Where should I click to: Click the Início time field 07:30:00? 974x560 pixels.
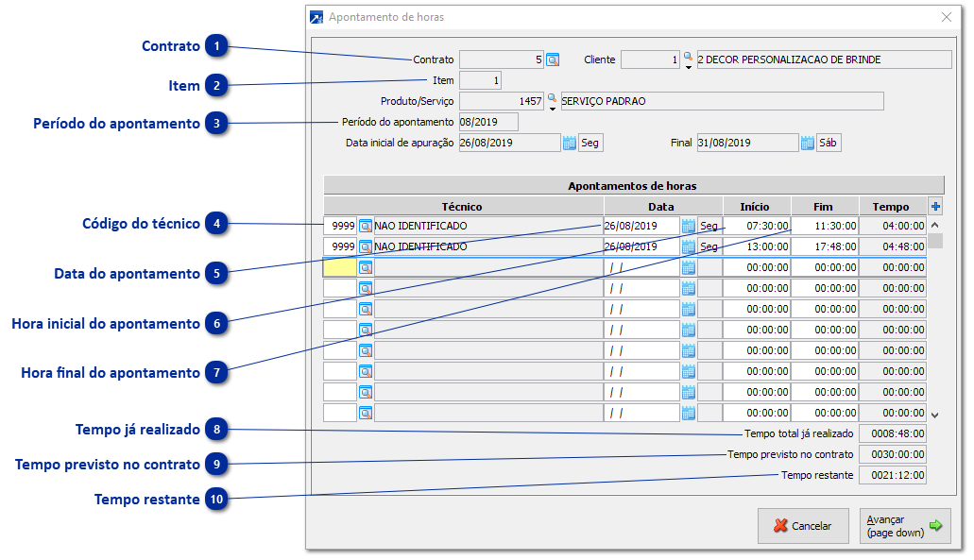(x=757, y=226)
